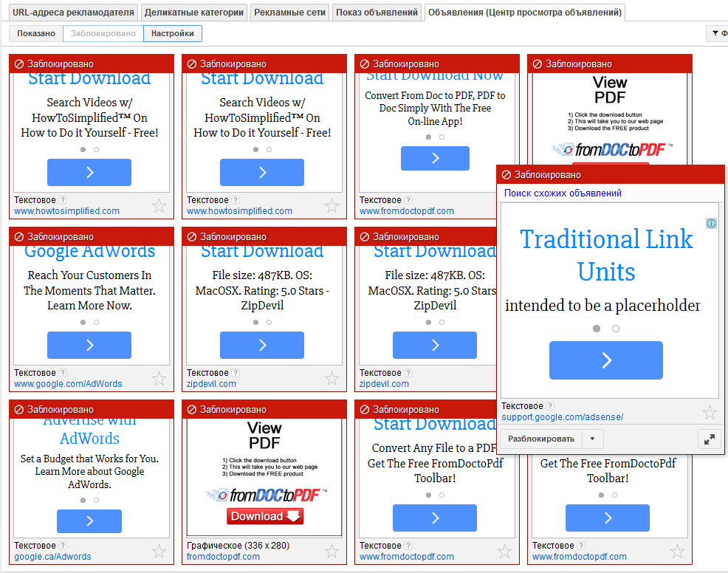Click the AdChoices info icon in popup ad
The width and height of the screenshot is (728, 573).
[x=711, y=223]
